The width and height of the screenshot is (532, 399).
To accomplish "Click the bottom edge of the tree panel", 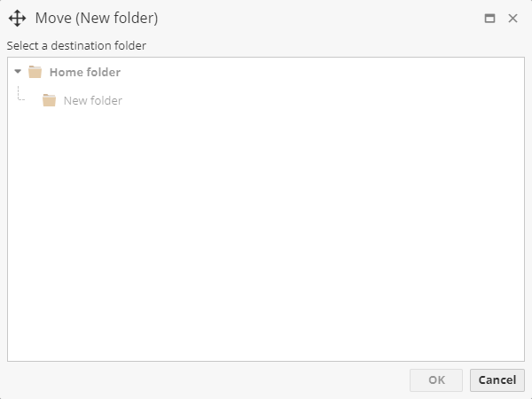I will (x=266, y=361).
